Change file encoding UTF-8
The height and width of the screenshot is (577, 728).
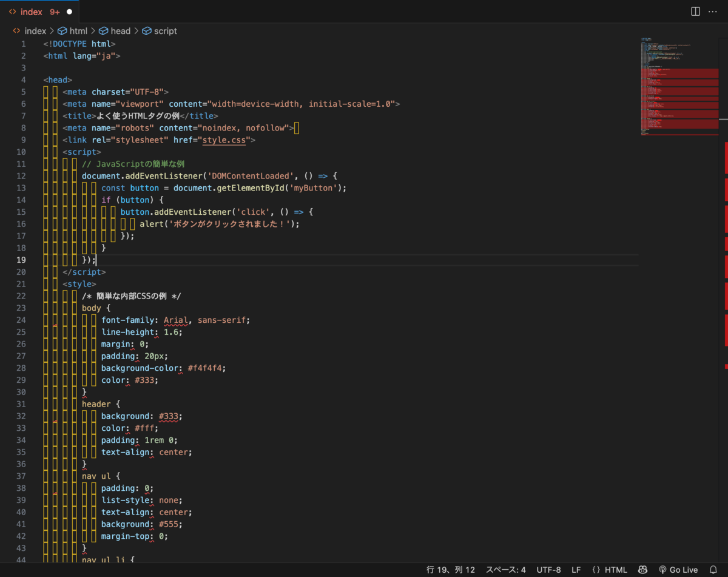point(549,570)
